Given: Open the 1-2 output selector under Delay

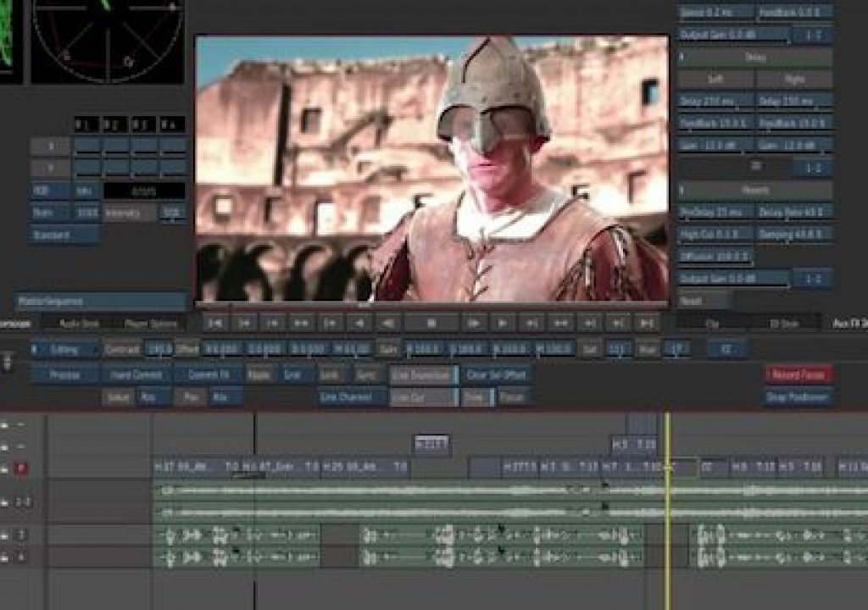Looking at the screenshot, I should 812,168.
